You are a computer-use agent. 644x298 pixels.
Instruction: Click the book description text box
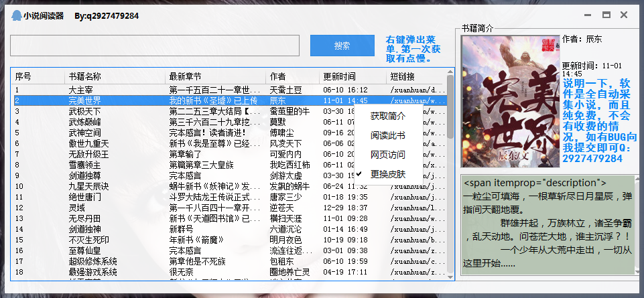point(548,226)
